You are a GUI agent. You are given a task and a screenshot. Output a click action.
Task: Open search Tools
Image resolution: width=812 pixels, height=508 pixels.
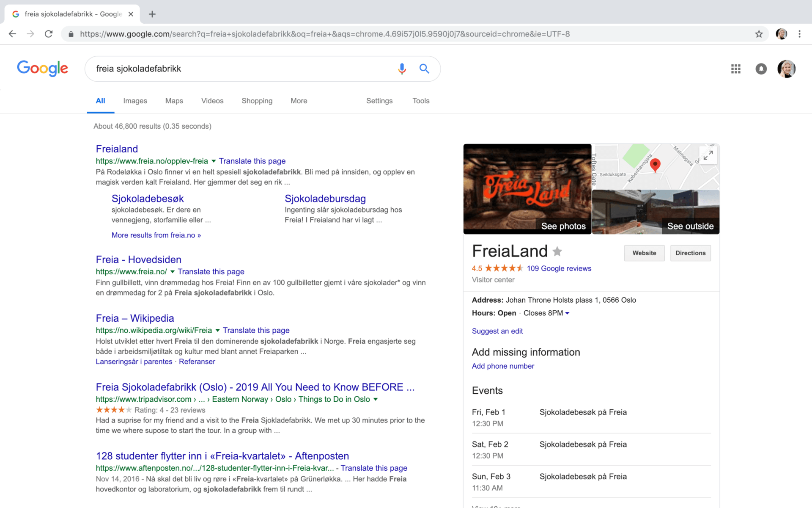421,101
